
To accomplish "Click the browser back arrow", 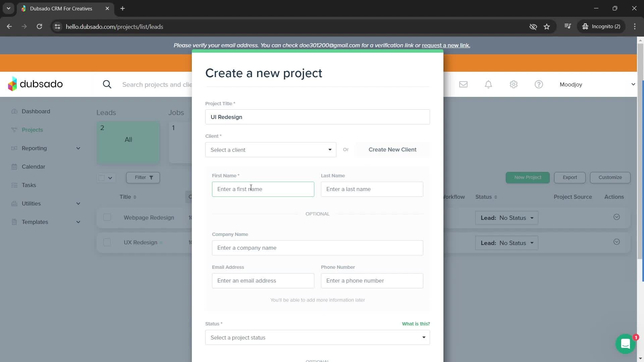I will click(9, 26).
